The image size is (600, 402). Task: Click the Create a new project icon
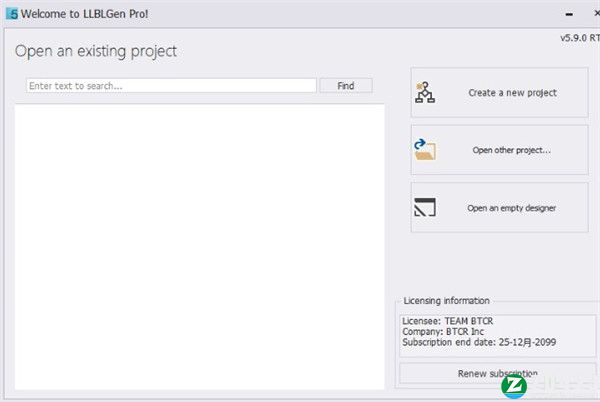[x=425, y=92]
